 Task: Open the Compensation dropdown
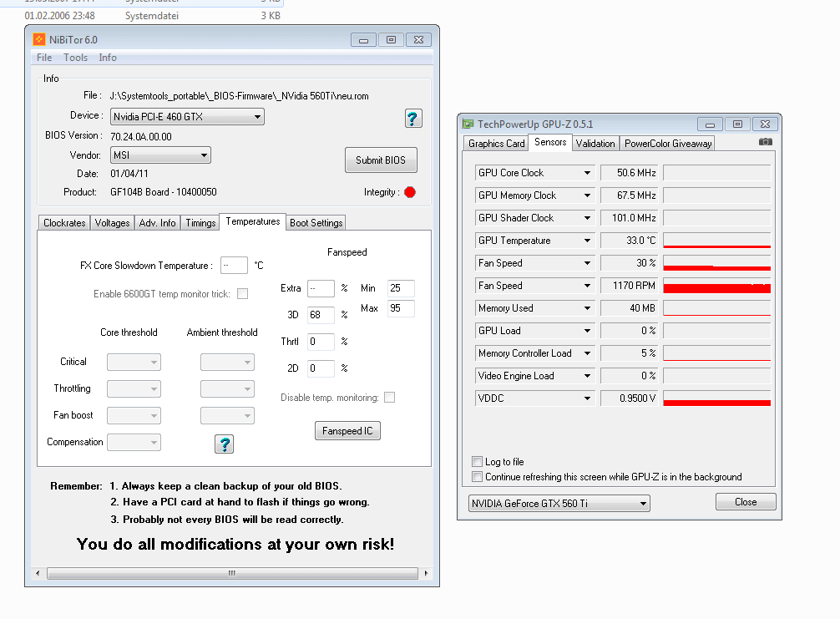click(134, 442)
